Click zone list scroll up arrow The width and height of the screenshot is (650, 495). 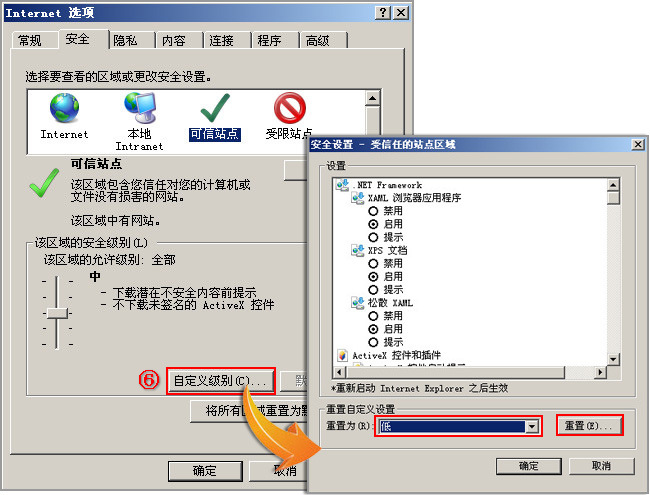click(373, 98)
